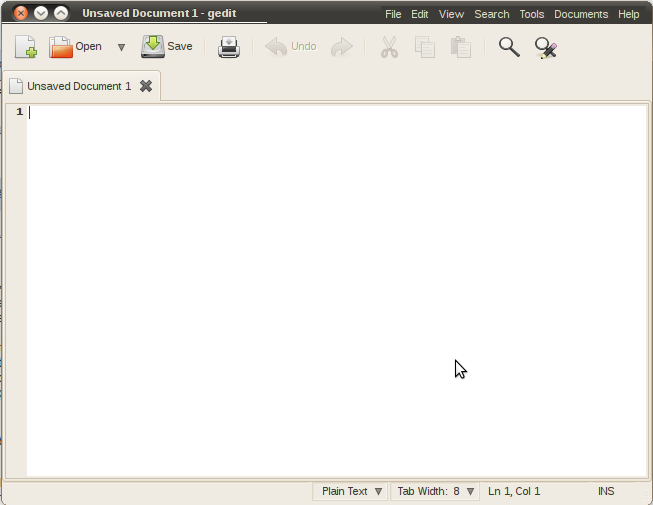
Task: Click the document icon on the tab
Action: pos(16,86)
